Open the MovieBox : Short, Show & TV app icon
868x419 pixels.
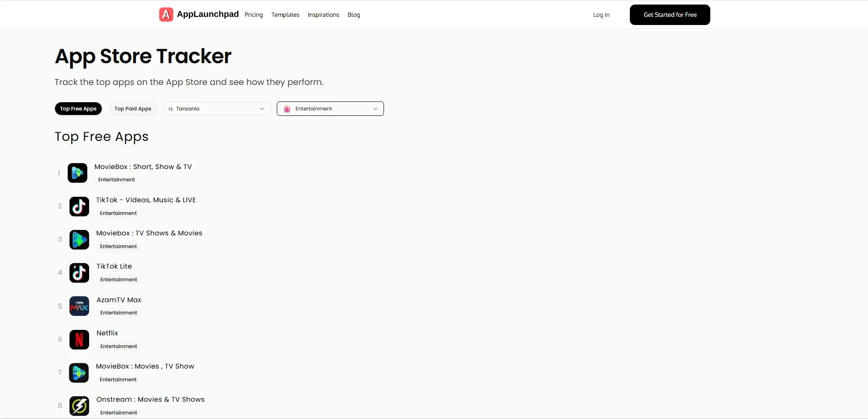(x=78, y=173)
